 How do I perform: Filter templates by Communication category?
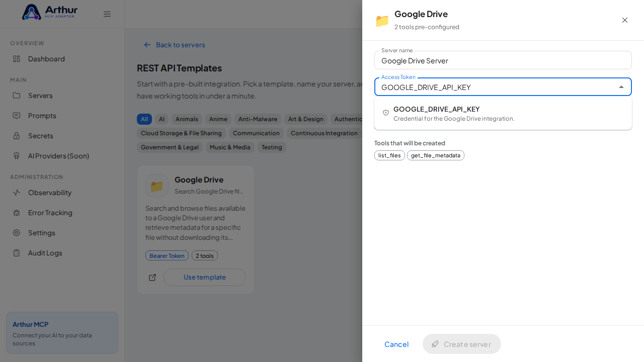[x=256, y=133]
